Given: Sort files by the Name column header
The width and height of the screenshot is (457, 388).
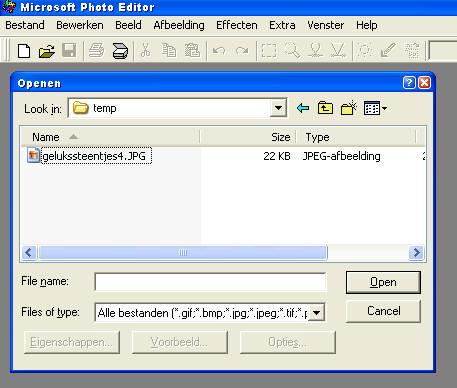Looking at the screenshot, I should pyautogui.click(x=111, y=137).
